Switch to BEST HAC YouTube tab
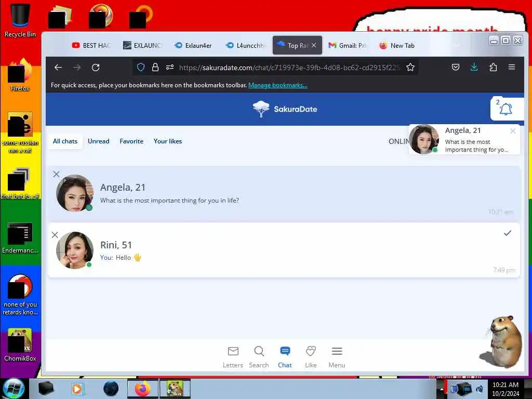This screenshot has width=532, height=399. [x=91, y=46]
